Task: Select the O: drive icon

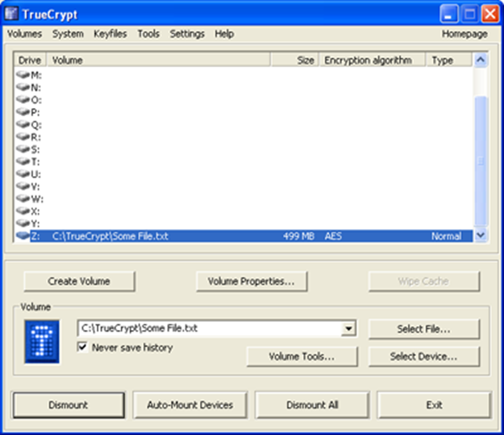Action: (23, 99)
